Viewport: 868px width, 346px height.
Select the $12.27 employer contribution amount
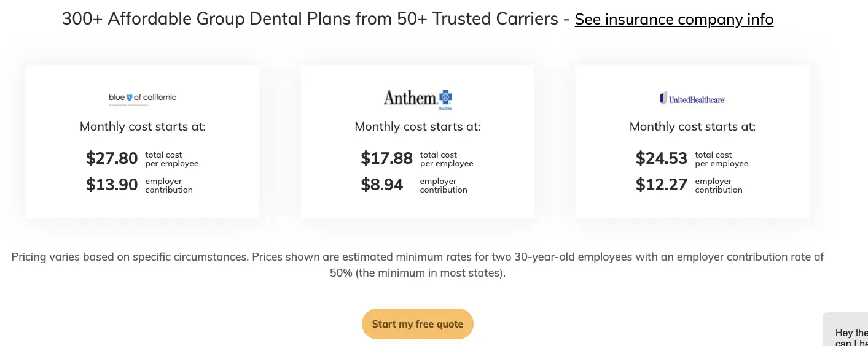click(661, 185)
